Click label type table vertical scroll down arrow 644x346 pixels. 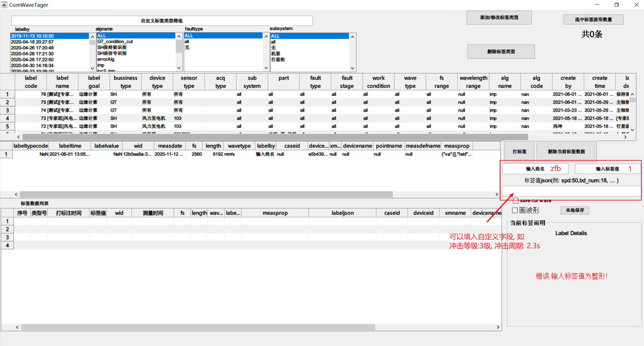click(x=633, y=130)
